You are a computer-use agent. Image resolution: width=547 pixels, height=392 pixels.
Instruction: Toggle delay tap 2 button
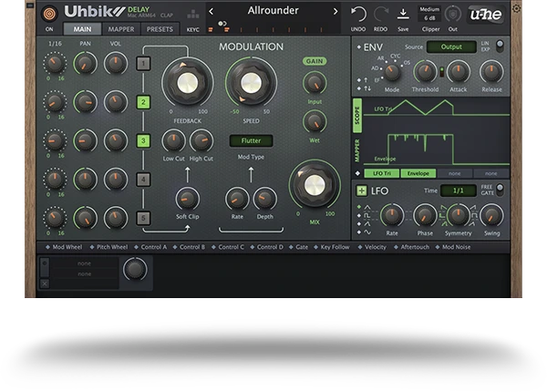(143, 102)
